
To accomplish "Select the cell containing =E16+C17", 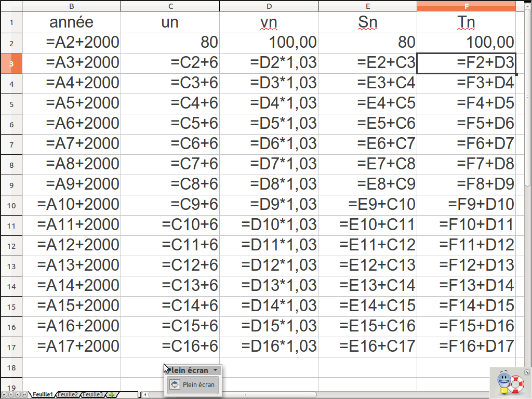I will coord(367,346).
